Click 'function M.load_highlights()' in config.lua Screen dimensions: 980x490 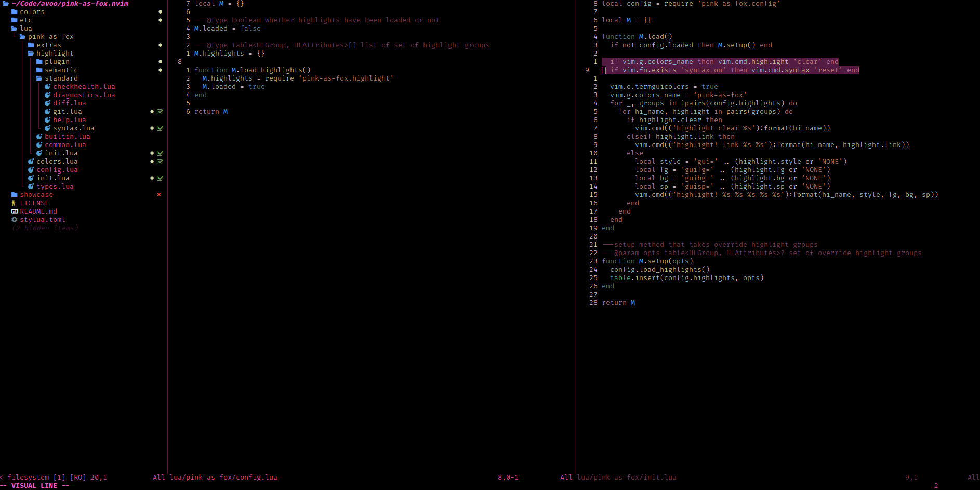click(x=253, y=70)
